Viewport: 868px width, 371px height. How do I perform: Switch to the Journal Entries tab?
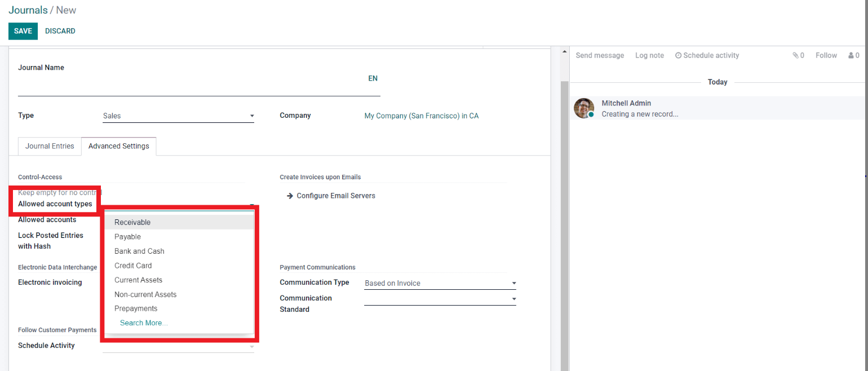pyautogui.click(x=50, y=146)
